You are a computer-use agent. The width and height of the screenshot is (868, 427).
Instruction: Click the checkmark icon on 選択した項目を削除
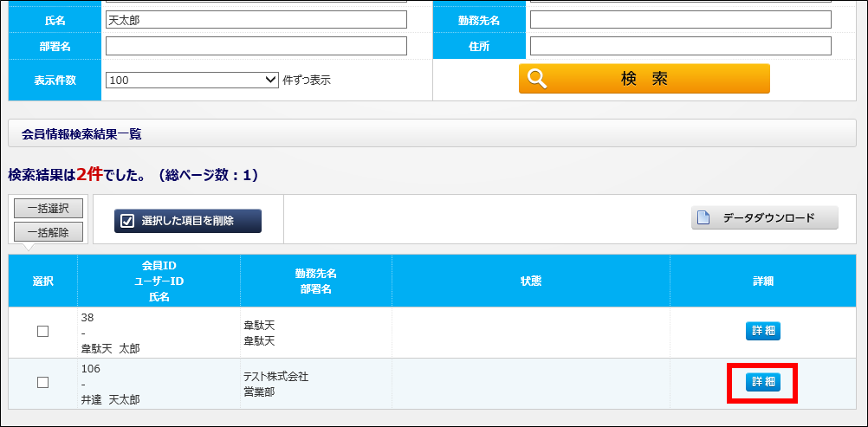pyautogui.click(x=127, y=221)
